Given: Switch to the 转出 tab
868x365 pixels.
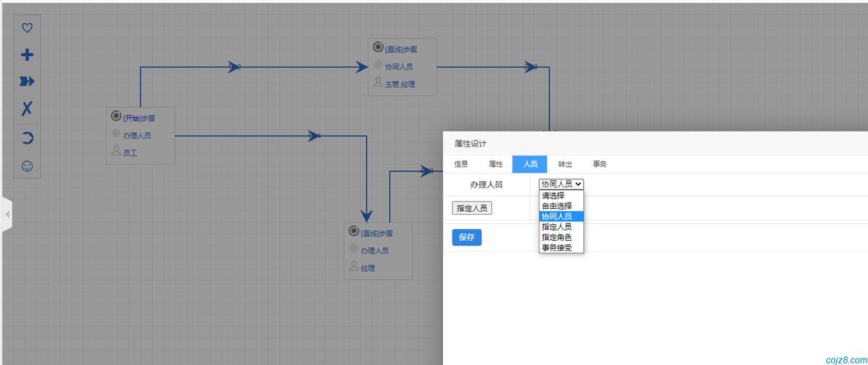Looking at the screenshot, I should [x=565, y=164].
